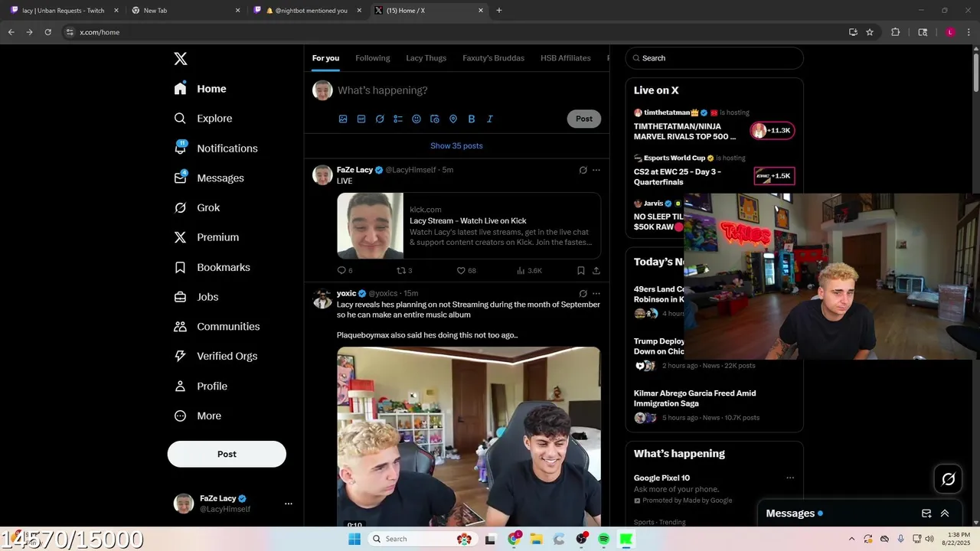Add a GIF to the post composer
The image size is (980, 551).
361,119
